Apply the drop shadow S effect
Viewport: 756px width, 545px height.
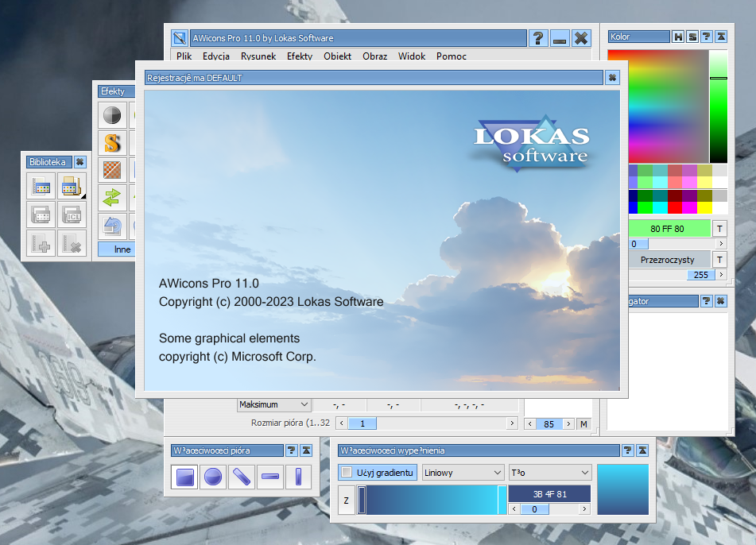tap(112, 143)
